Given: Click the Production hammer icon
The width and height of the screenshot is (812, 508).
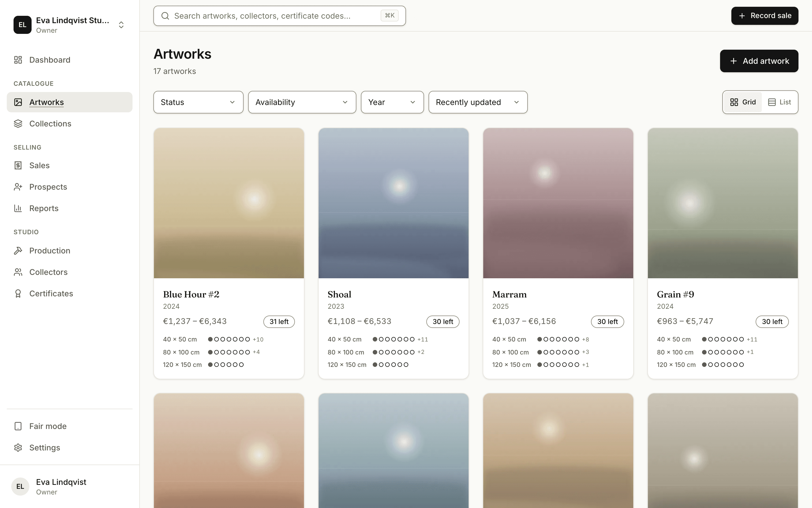Looking at the screenshot, I should (x=18, y=251).
